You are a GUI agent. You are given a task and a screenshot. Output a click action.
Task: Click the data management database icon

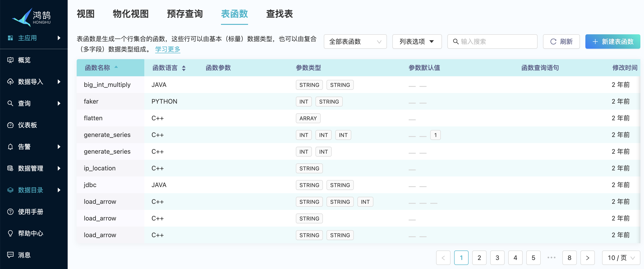[x=10, y=168]
